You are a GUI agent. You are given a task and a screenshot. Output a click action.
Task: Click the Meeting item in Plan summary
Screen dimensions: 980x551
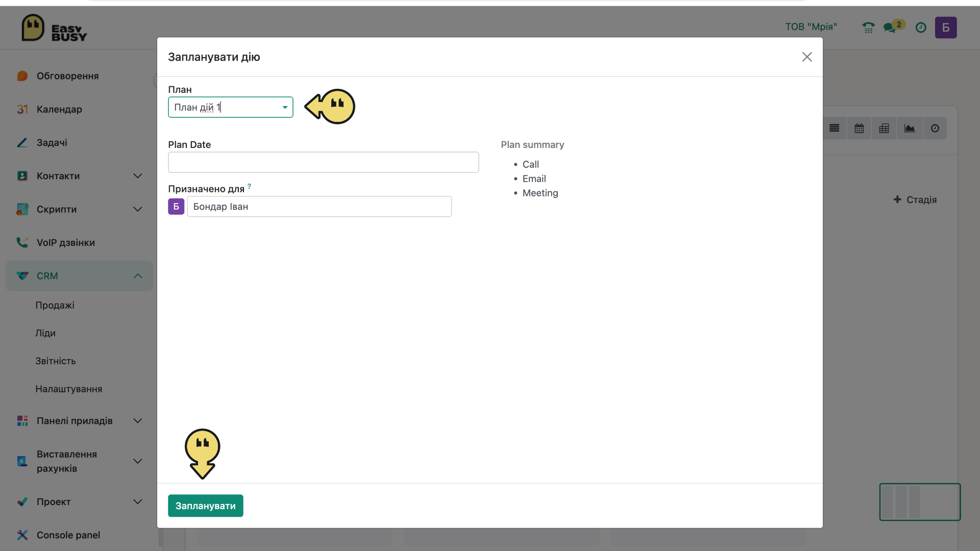click(540, 193)
